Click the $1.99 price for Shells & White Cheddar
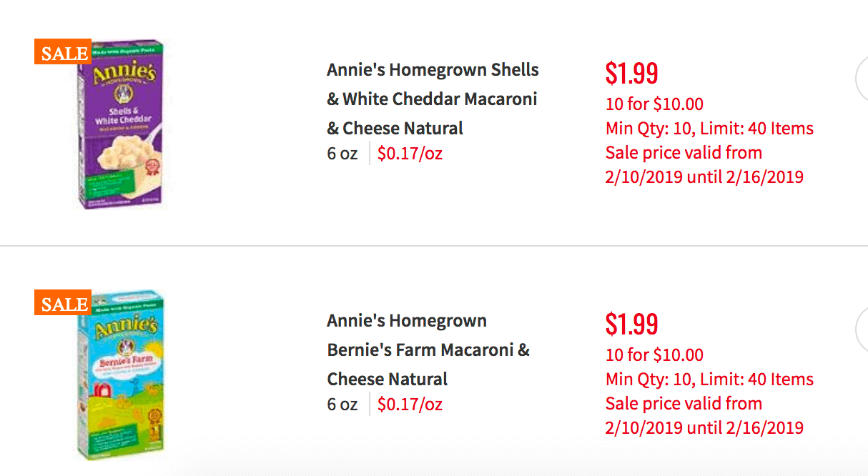Viewport: 868px width, 476px height. coord(632,73)
